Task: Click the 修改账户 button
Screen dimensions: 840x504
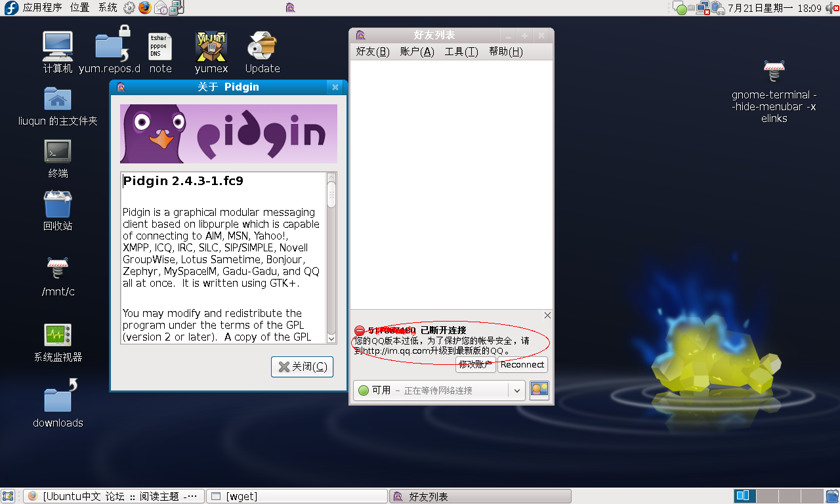Action: click(x=475, y=365)
